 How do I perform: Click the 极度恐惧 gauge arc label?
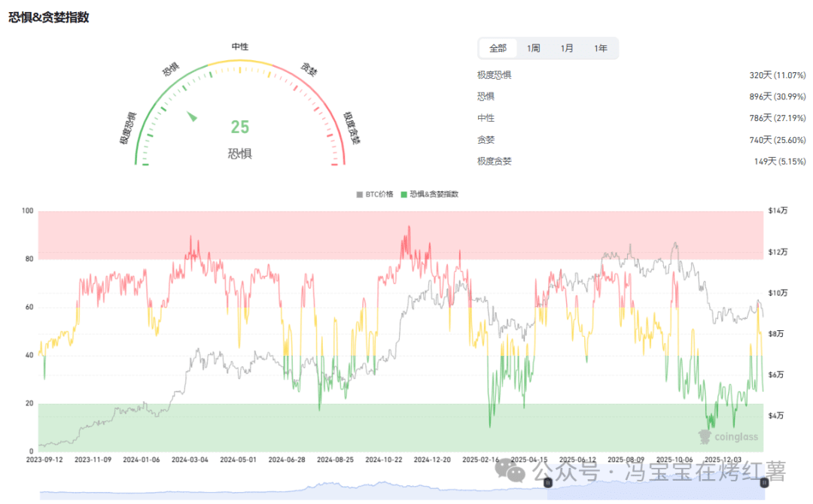point(127,128)
